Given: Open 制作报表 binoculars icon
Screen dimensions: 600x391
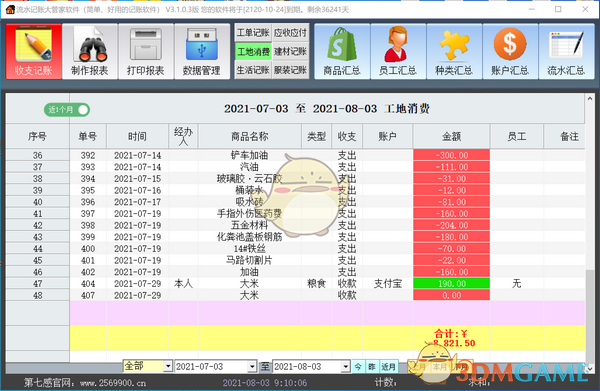Looking at the screenshot, I should (x=90, y=52).
